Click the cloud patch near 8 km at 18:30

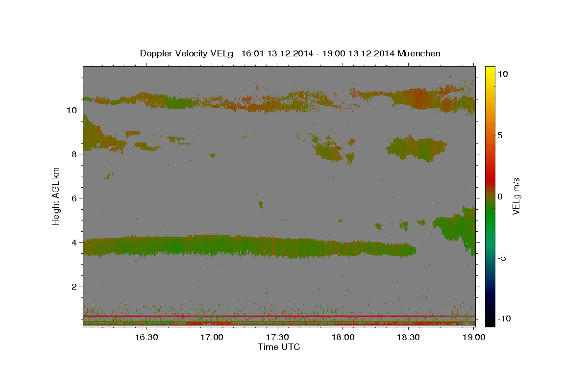point(416,148)
